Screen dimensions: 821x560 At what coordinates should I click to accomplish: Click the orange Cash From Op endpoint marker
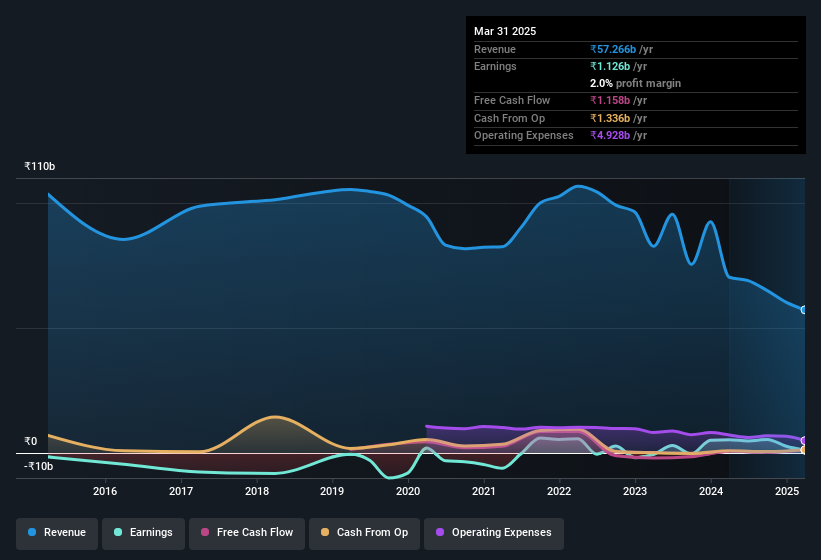804,450
